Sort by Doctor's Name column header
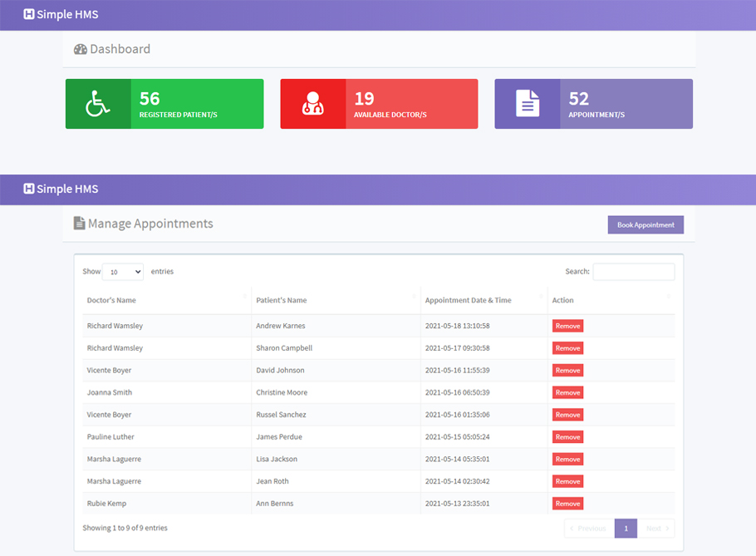Viewport: 756px width, 556px height. [167, 300]
